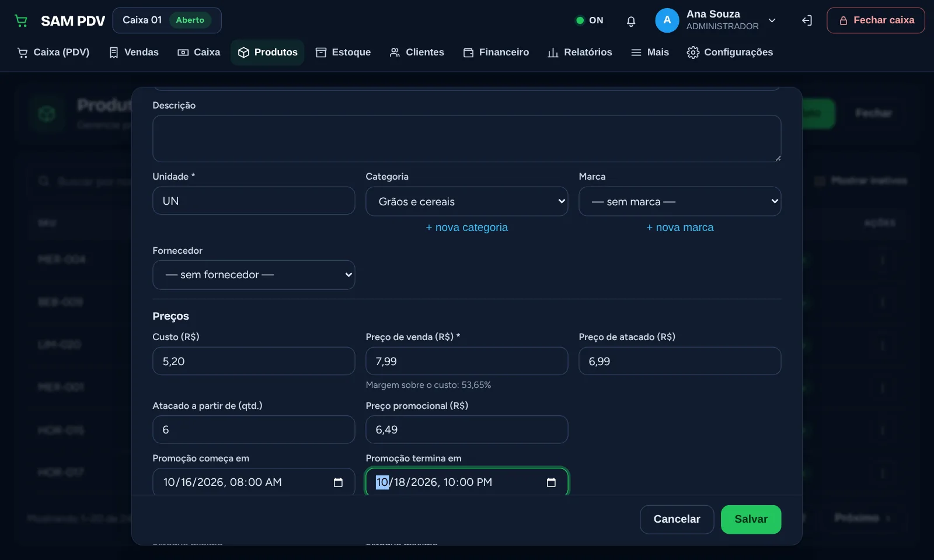Edit the Custo (R$) field 5,20

(253, 361)
